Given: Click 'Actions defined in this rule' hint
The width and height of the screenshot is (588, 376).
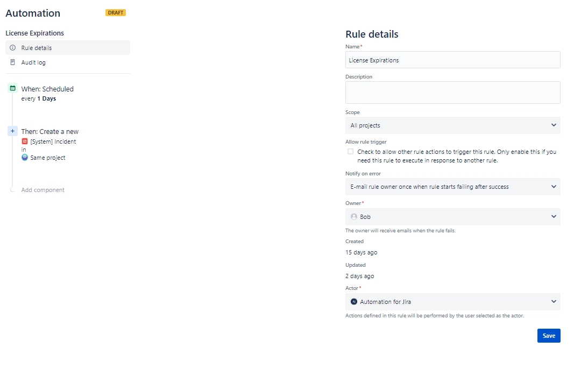Looking at the screenshot, I should pos(434,316).
